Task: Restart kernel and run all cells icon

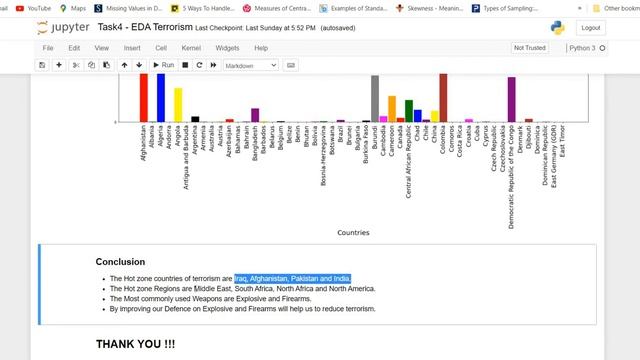Action: [x=213, y=65]
